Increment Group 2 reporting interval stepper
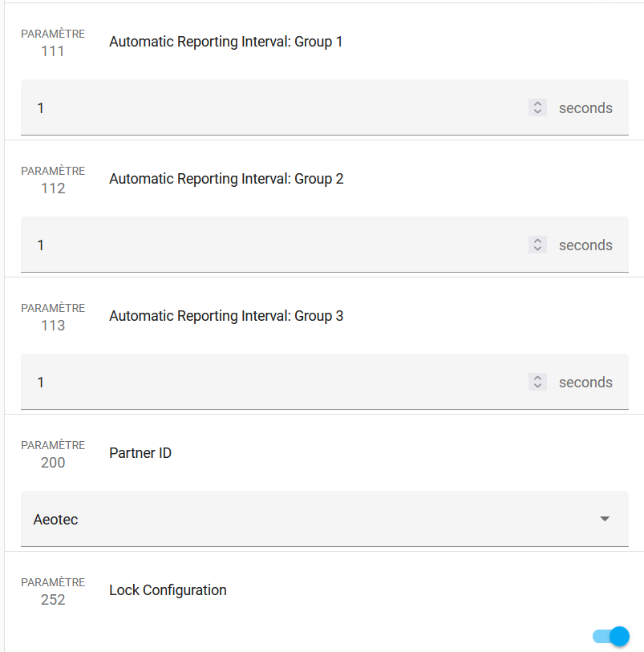The width and height of the screenshot is (644, 652). tap(537, 241)
